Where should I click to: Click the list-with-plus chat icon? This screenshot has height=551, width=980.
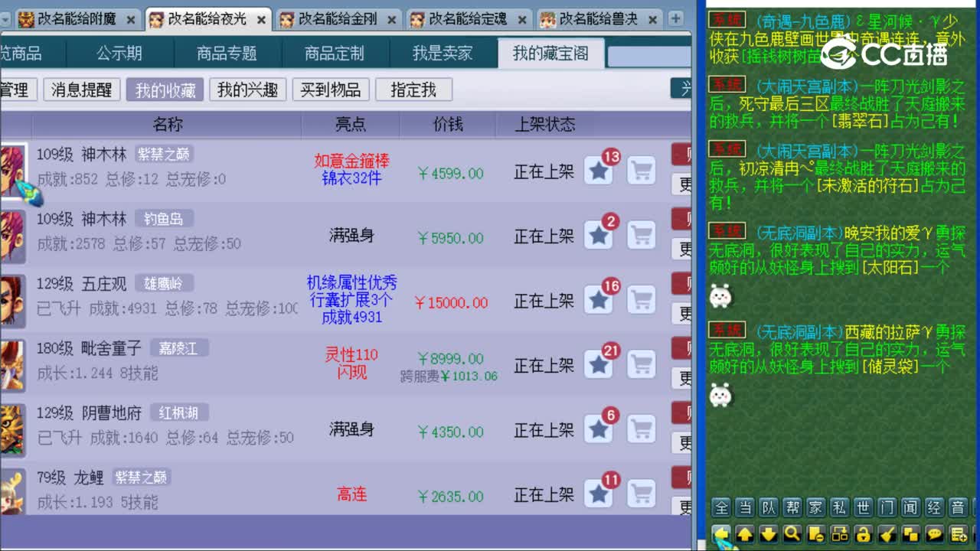(x=959, y=534)
